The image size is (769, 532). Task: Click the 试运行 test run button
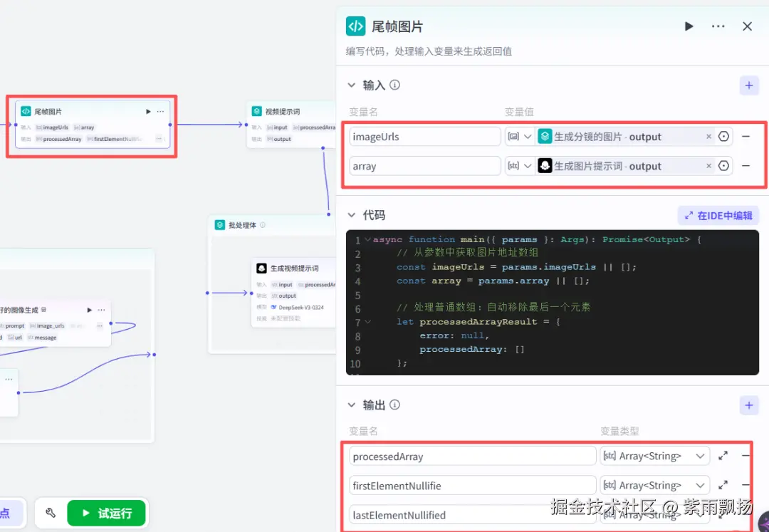click(106, 513)
